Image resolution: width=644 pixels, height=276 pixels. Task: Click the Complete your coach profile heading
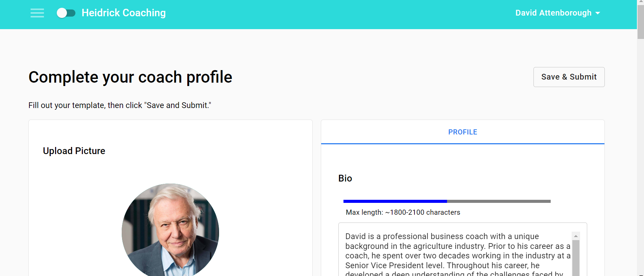point(130,77)
